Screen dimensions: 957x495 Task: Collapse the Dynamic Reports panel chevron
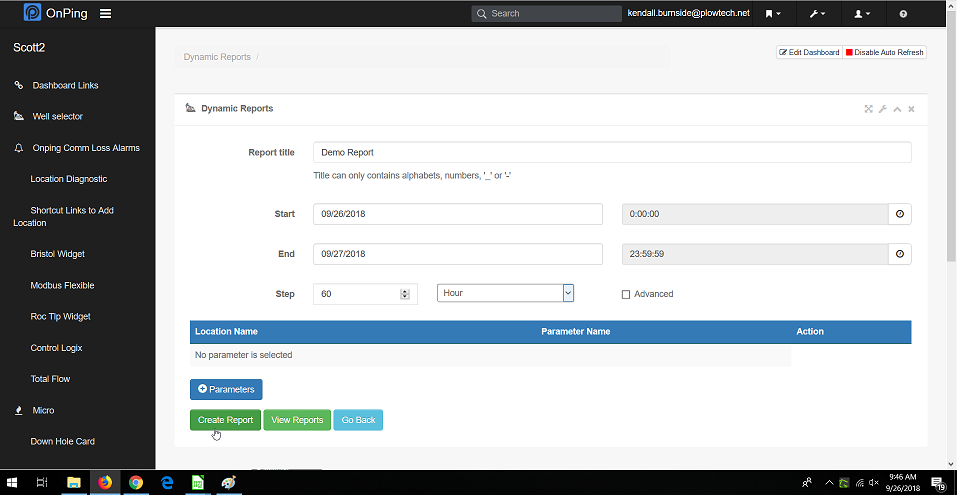tap(897, 109)
